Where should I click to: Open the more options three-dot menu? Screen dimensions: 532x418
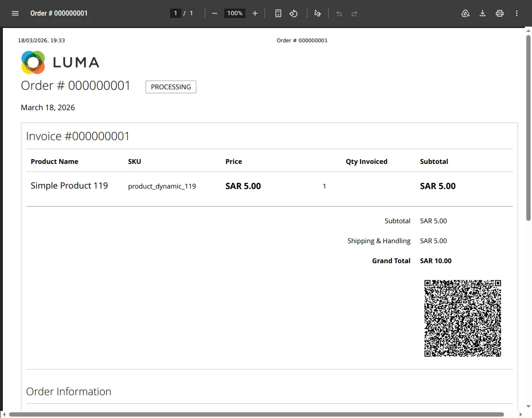tap(517, 13)
